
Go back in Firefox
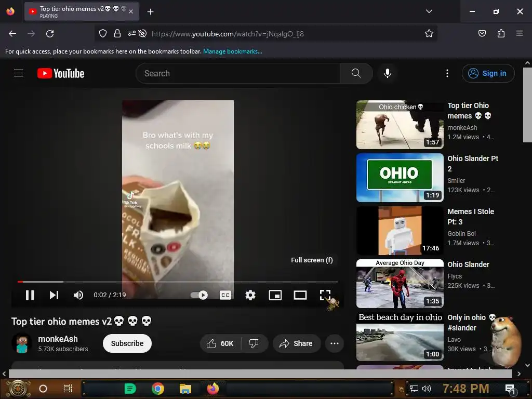[12, 34]
